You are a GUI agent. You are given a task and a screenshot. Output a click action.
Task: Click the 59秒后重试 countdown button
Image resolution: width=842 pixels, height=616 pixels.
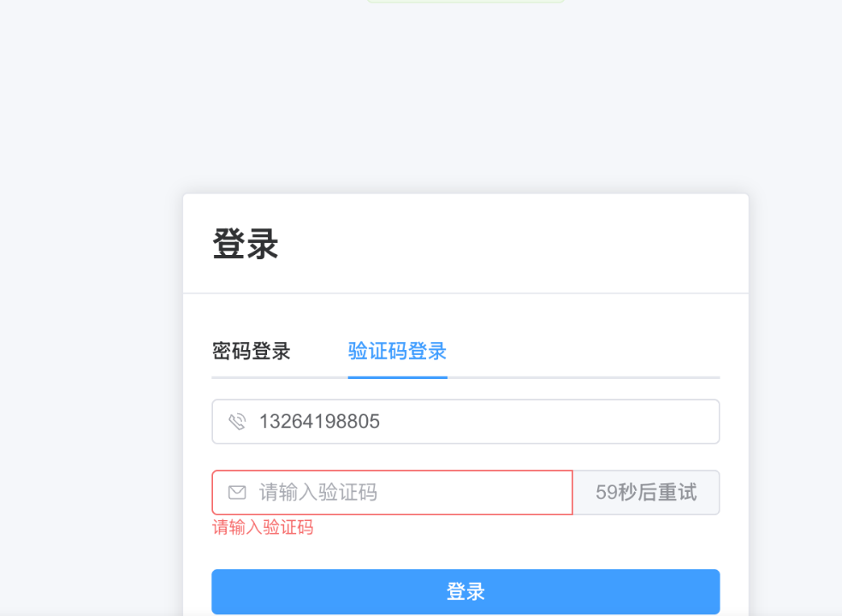click(646, 492)
